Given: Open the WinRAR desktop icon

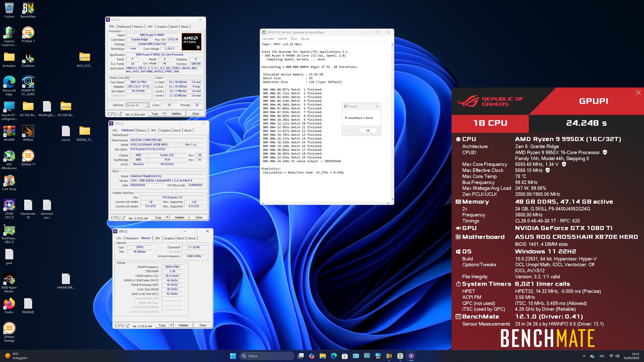Looking at the screenshot, I should [9, 134].
